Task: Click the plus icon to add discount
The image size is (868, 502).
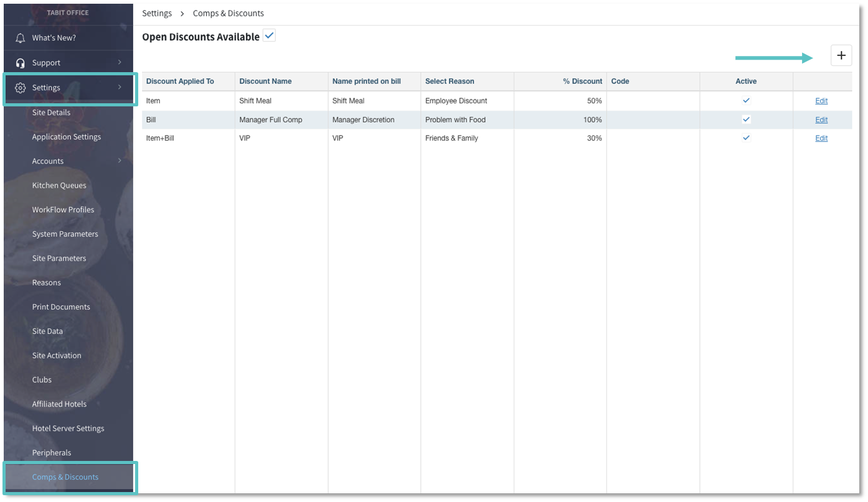Action: (841, 55)
